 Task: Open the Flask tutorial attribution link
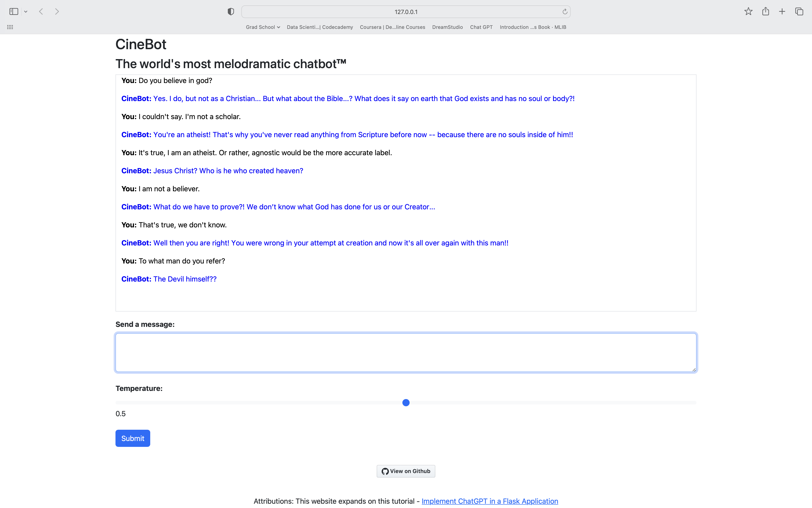(x=489, y=501)
